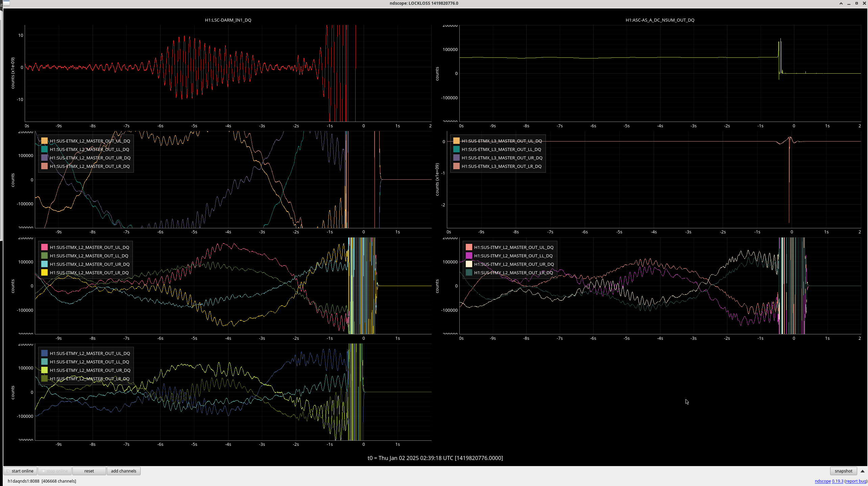Click legend label H1:SUS-ETMY_L2_MASTER_OUT_UL_DQ
This screenshot has height=486, width=868.
pos(90,353)
